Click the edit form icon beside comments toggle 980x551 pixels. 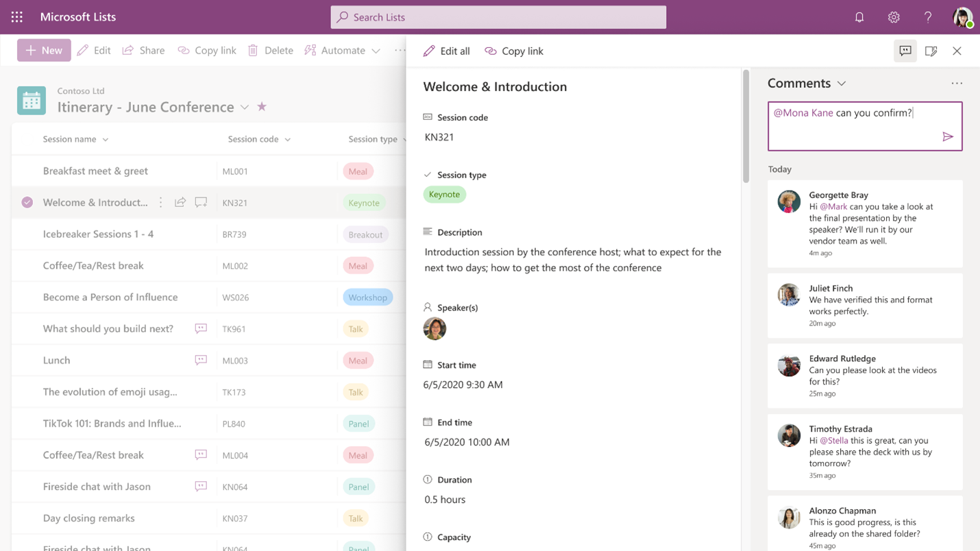[x=931, y=51]
